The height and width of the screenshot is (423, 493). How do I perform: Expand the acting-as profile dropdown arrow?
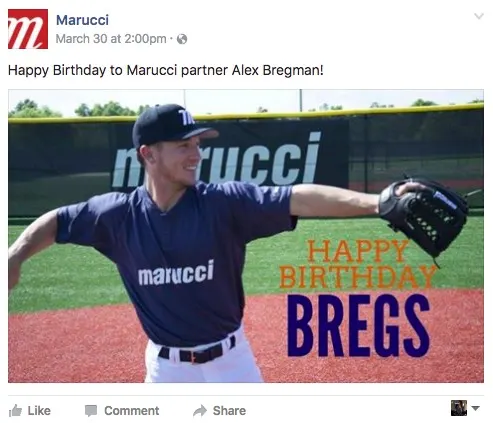pos(476,408)
